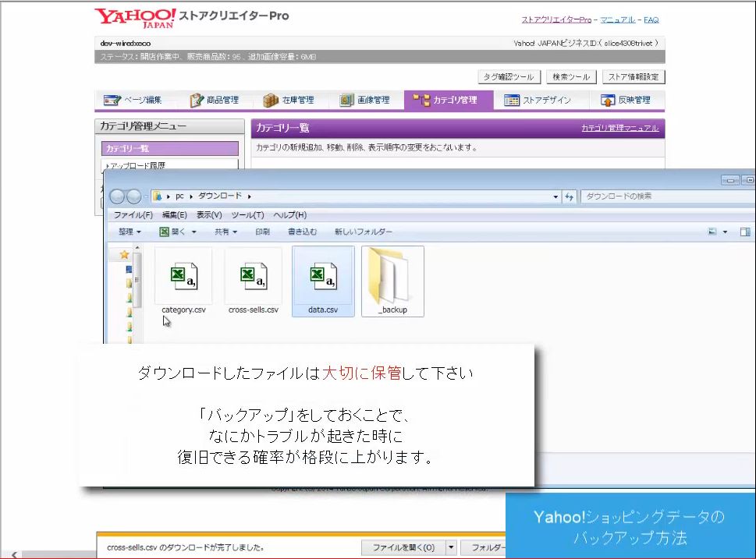Open the dropdown next to ファイルを開く(O)
The image size is (756, 559).
point(451,547)
